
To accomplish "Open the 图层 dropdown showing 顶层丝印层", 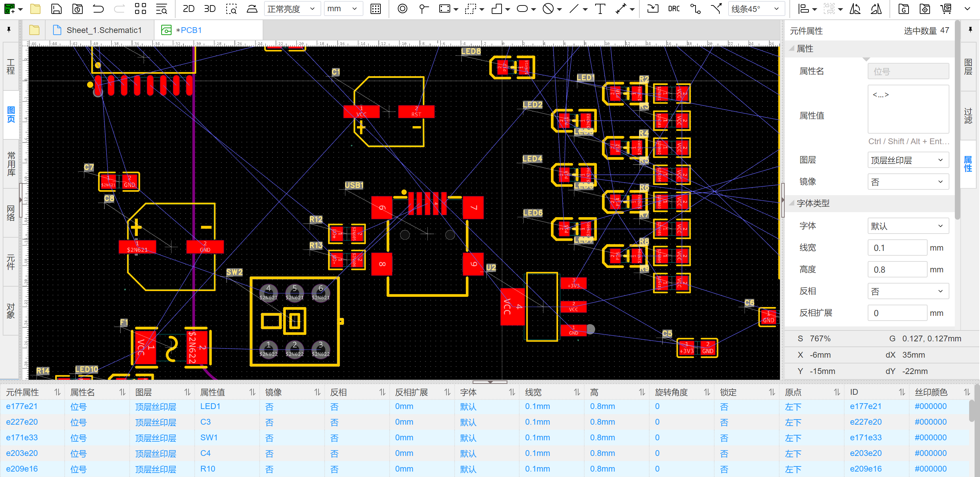I will pos(908,160).
